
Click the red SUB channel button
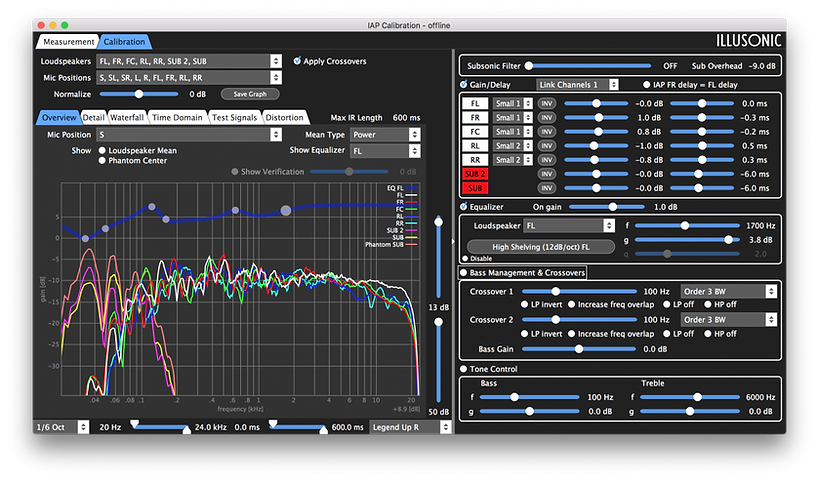click(476, 188)
